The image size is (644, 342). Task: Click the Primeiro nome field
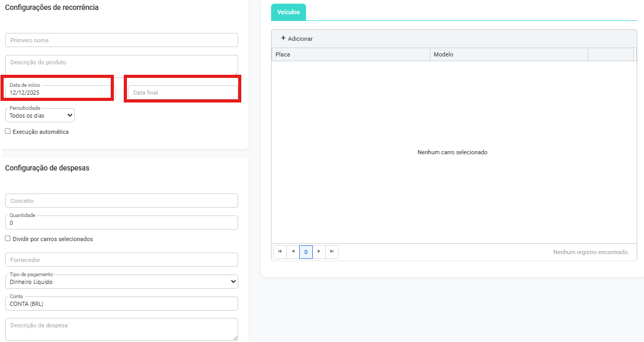tap(121, 40)
